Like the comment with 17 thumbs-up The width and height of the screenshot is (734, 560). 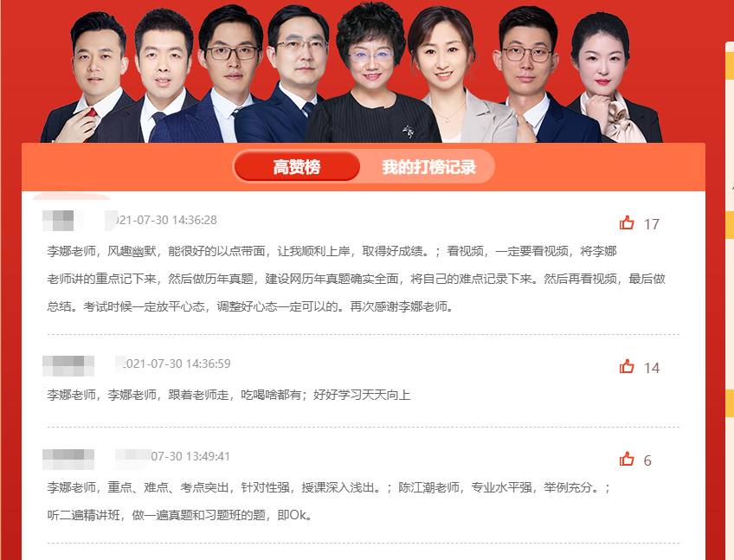click(627, 223)
